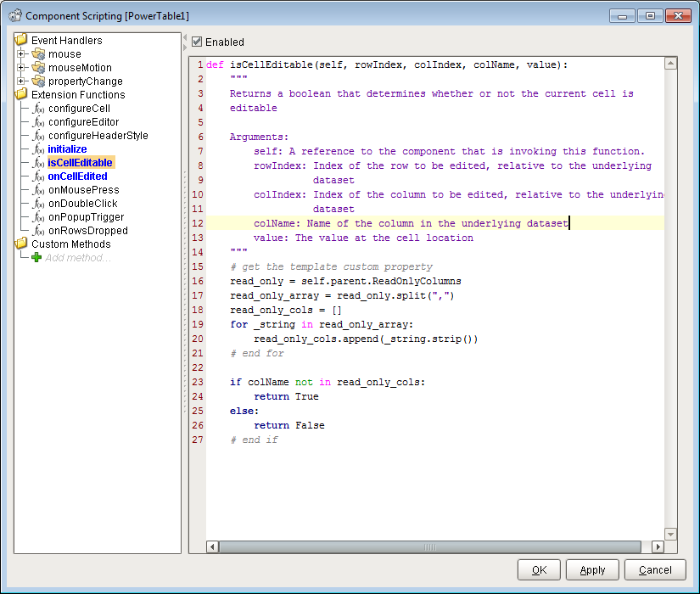Click the def isCellEditable line of code
Image resolution: width=700 pixels, height=594 pixels.
click(x=387, y=64)
